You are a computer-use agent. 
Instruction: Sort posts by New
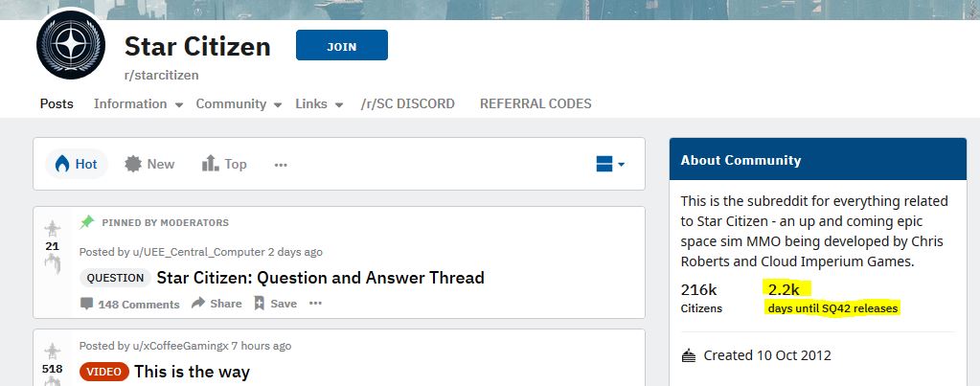(x=149, y=164)
